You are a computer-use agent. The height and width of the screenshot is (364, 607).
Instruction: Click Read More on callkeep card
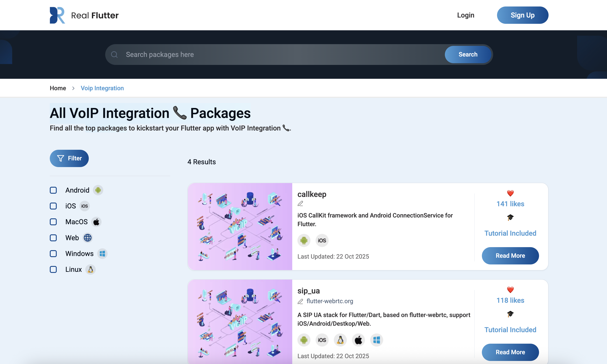[510, 256]
